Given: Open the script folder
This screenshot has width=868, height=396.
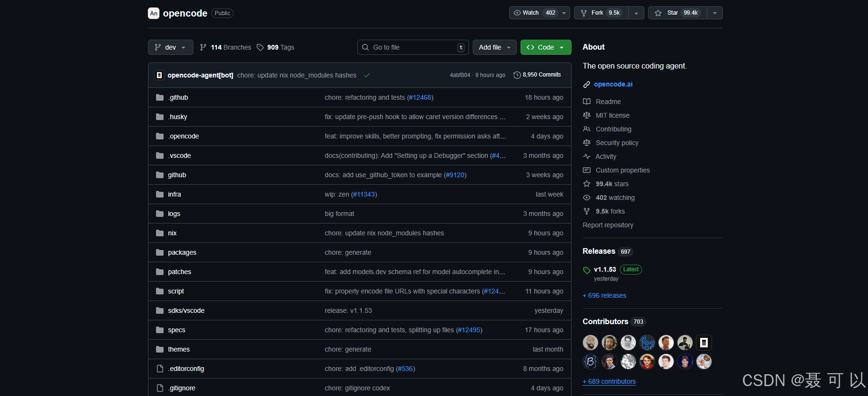Looking at the screenshot, I should click(x=176, y=291).
